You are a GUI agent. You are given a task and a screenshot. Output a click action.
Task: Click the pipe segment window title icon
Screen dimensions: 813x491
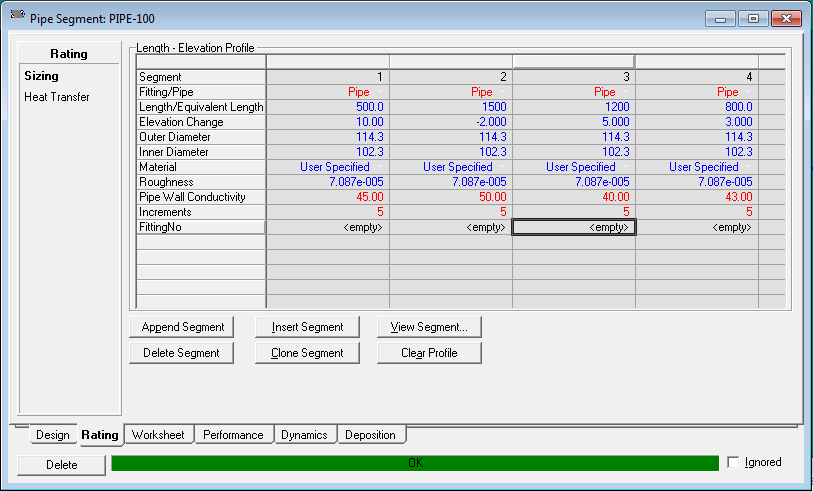(18, 15)
